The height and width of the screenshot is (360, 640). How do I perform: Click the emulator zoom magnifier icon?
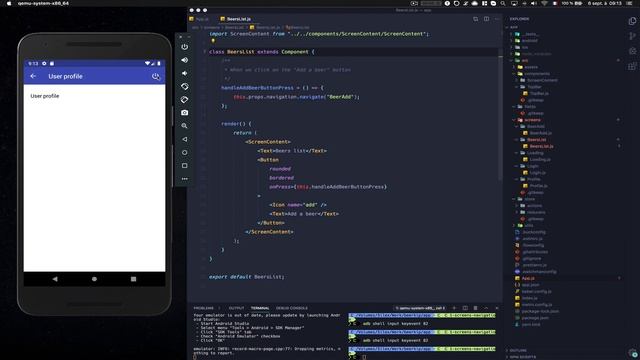(184, 126)
